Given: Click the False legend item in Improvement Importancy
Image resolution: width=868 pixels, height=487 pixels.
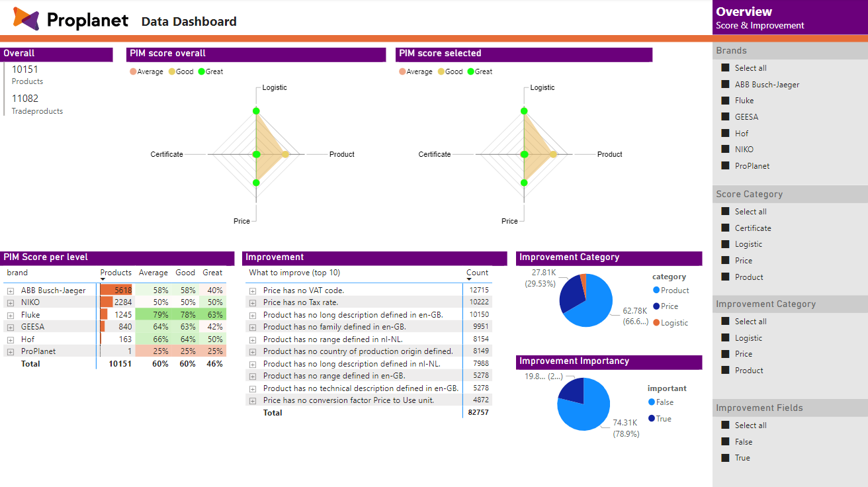Looking at the screenshot, I should [x=661, y=402].
